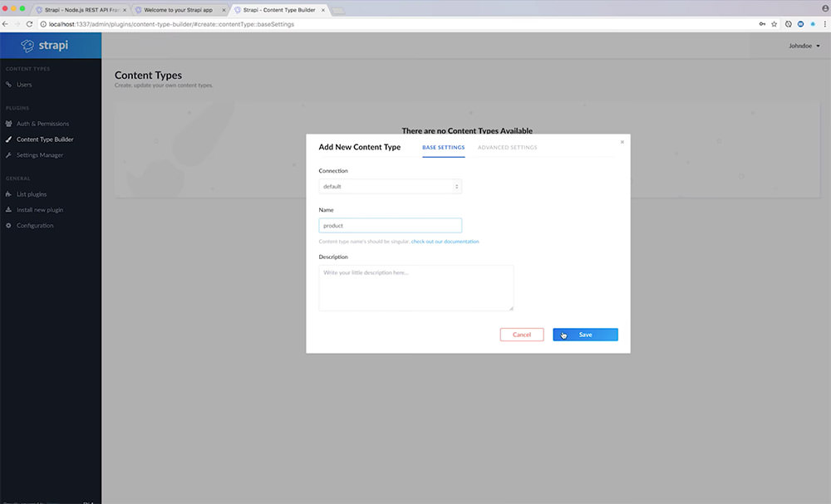831x504 pixels.
Task: Click the browser back arrow
Action: coord(5,24)
